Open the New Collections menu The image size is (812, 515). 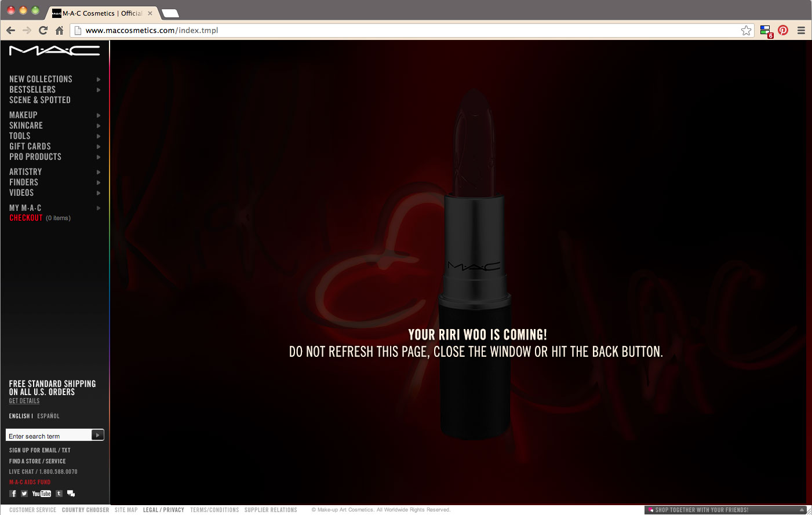[41, 79]
